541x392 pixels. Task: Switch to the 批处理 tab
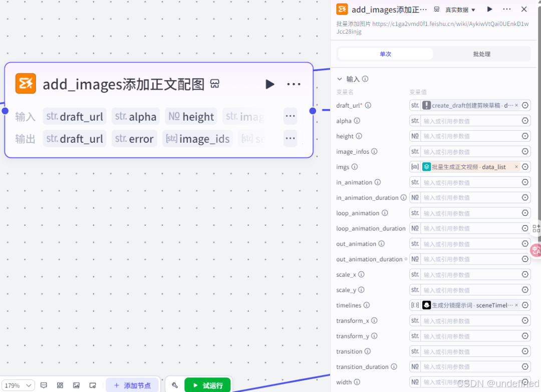click(x=482, y=54)
